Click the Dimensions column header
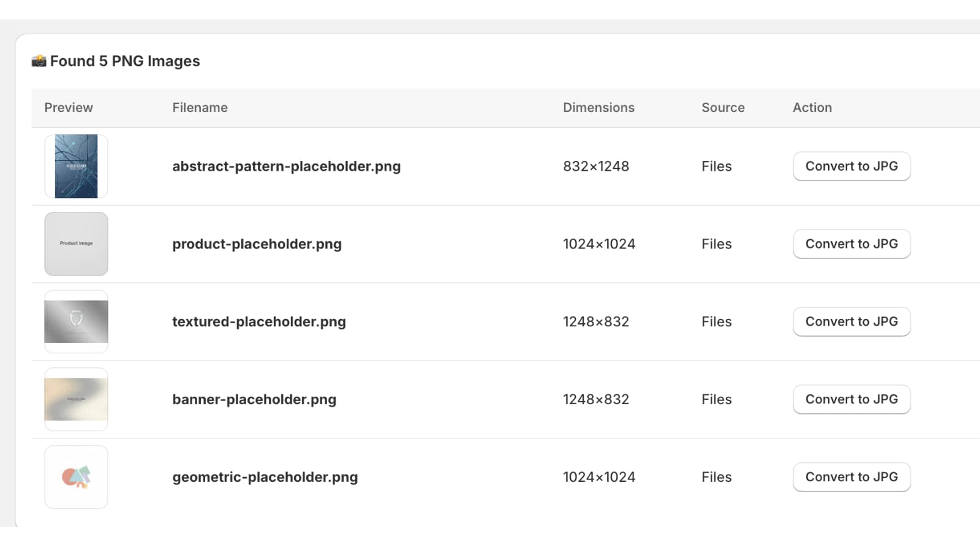980x551 pixels. (x=598, y=108)
